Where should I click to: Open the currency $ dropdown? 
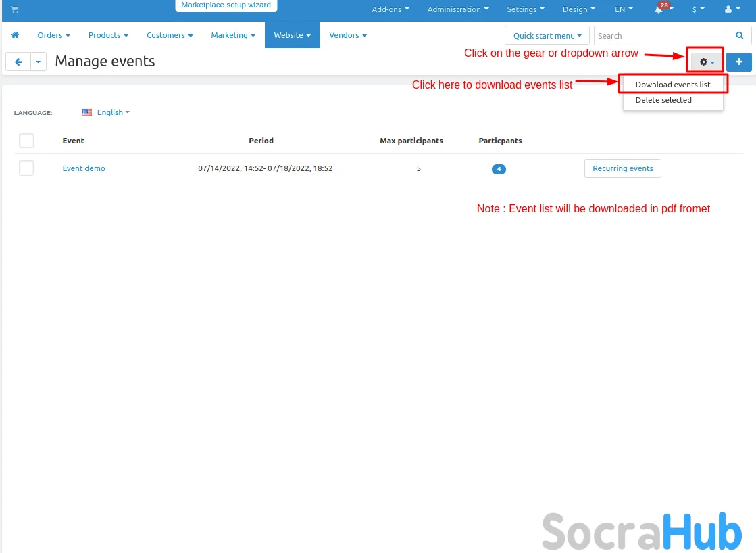click(x=698, y=9)
